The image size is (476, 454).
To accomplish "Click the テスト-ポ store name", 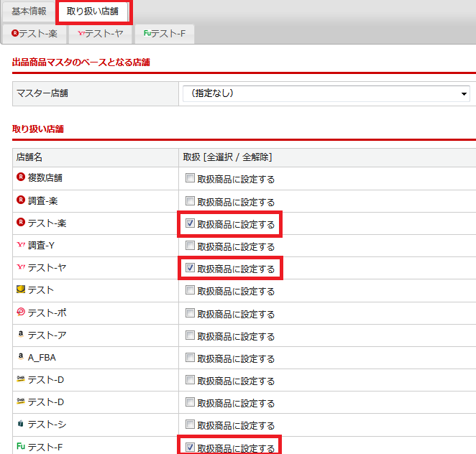I will [x=47, y=312].
